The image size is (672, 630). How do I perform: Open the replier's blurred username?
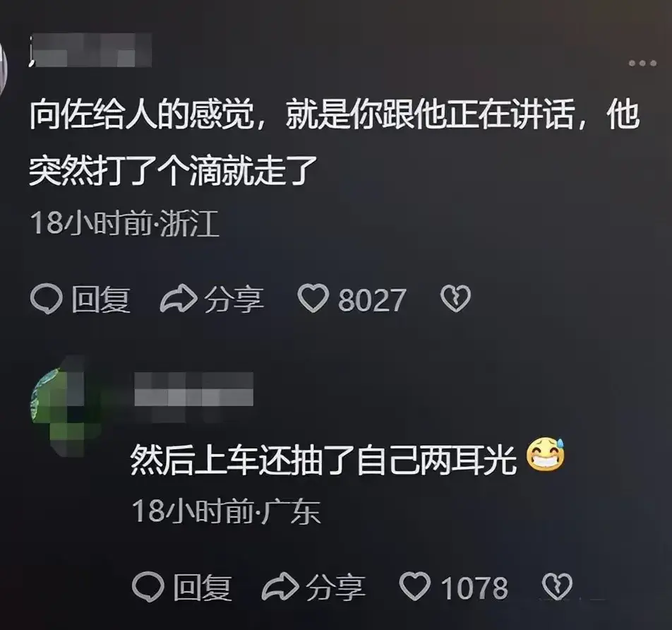[x=193, y=389]
